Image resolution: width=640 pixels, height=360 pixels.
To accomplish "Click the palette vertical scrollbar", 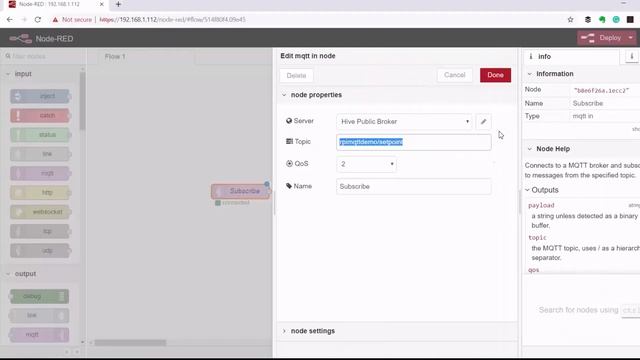I will coord(82,102).
